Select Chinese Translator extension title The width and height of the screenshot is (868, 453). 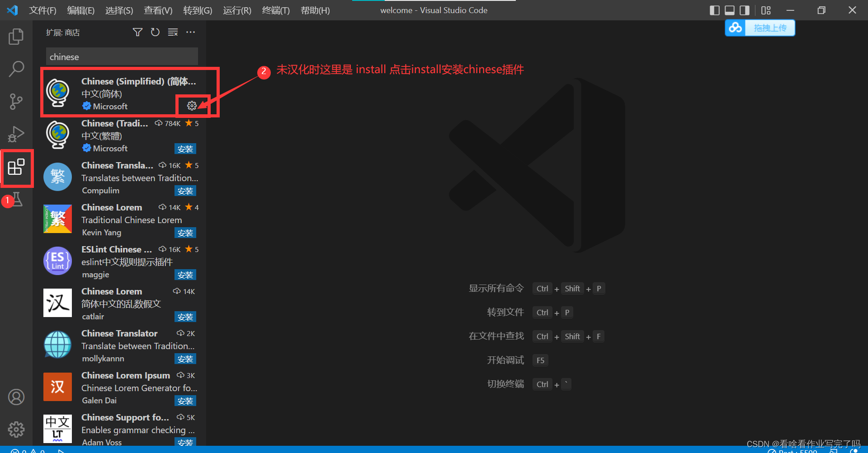[119, 333]
